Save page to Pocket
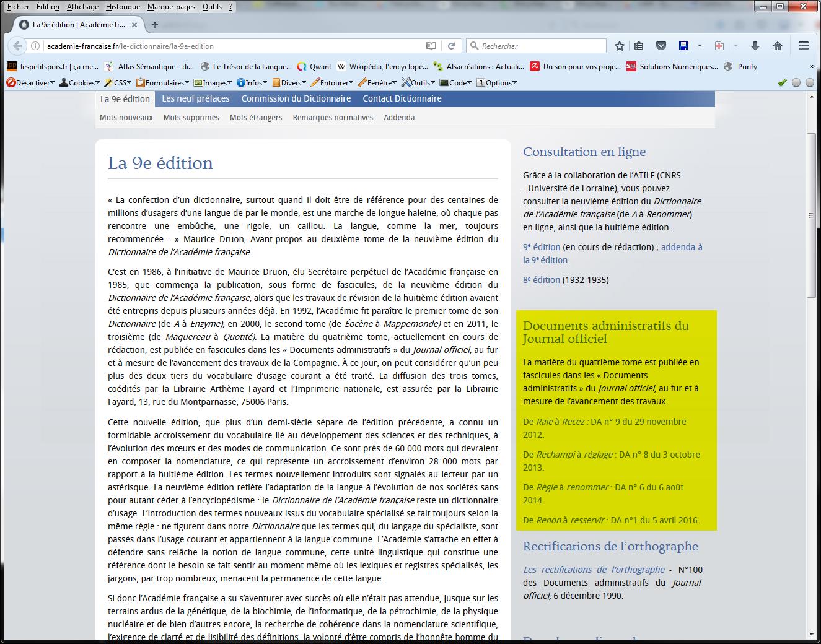This screenshot has height=644, width=821. [x=661, y=46]
